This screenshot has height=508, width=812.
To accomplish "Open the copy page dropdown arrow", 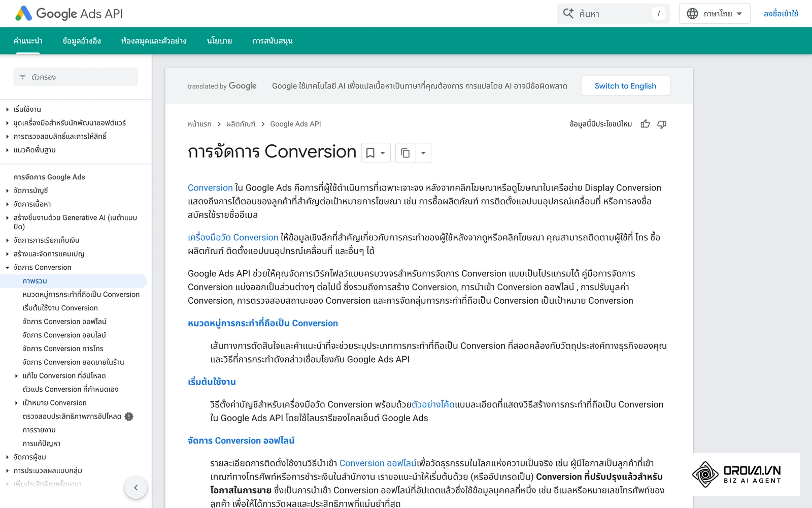I will [x=423, y=153].
